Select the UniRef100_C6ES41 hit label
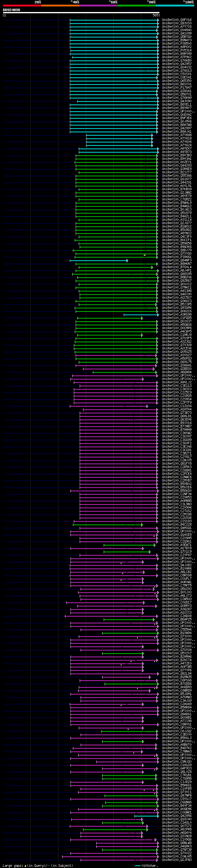 click(177, 78)
